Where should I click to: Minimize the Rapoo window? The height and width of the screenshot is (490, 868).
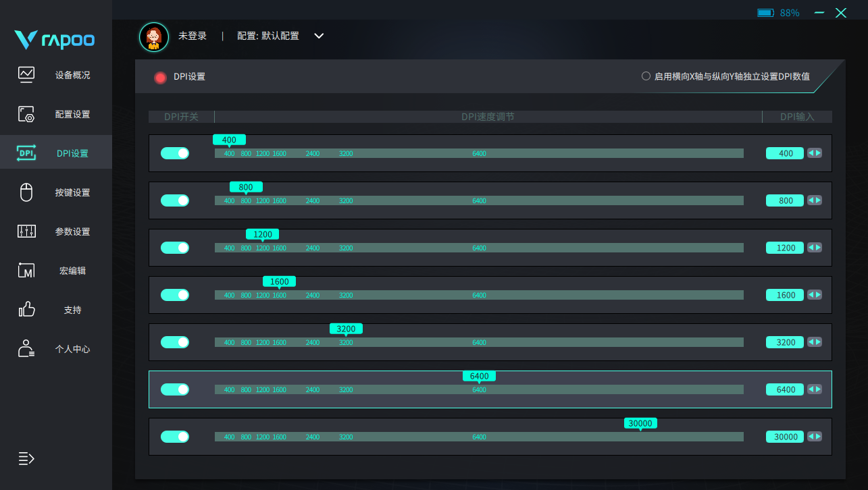click(x=819, y=13)
